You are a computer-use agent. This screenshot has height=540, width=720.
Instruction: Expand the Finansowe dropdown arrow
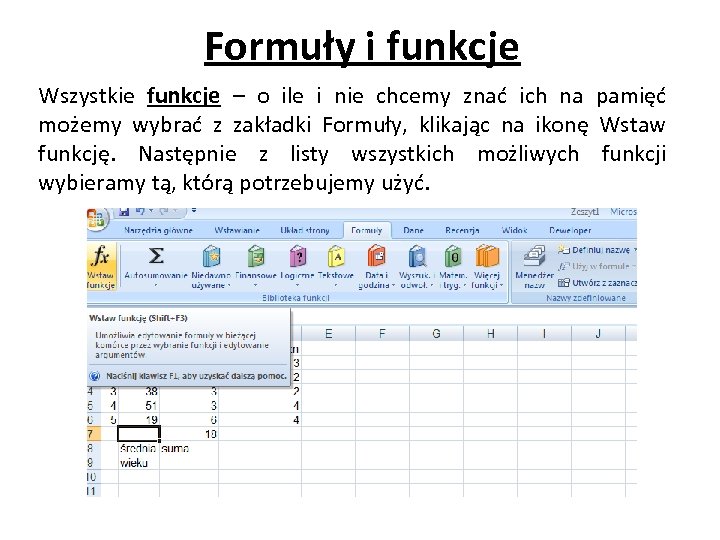(255, 285)
